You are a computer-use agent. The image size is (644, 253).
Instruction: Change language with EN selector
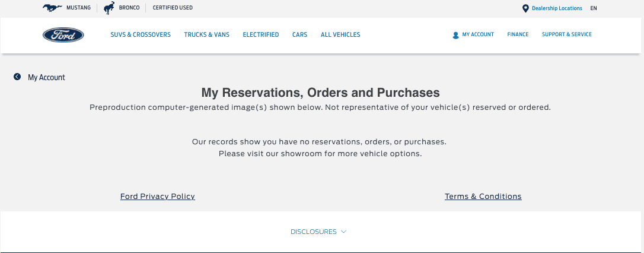[x=594, y=8]
